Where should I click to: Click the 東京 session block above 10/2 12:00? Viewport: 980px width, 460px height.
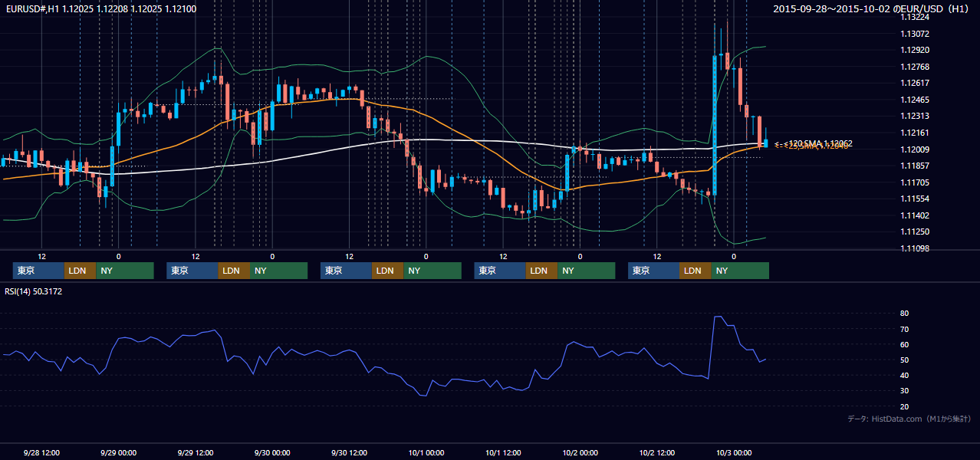click(x=653, y=271)
